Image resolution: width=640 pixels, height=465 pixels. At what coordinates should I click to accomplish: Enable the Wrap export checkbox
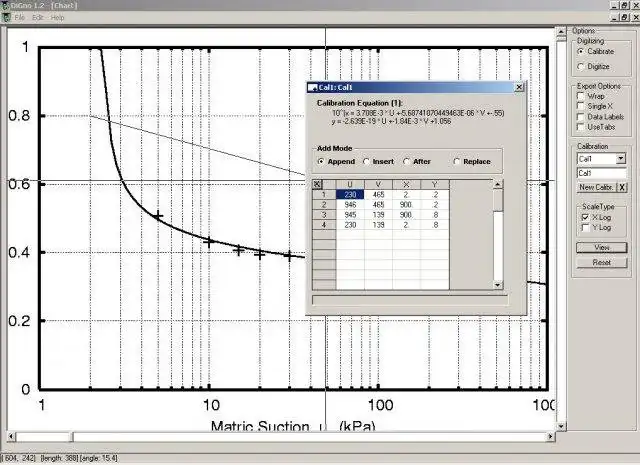tap(580, 96)
